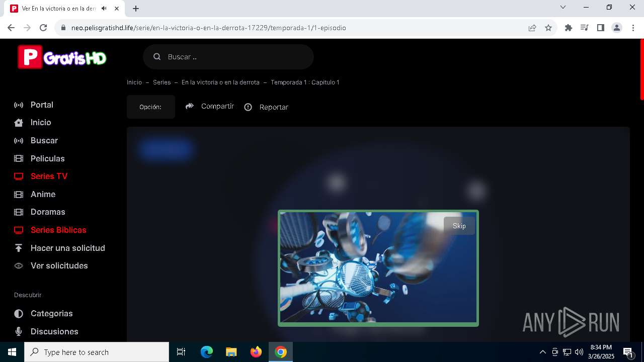This screenshot has height=362, width=644.
Task: Open Categorias in sidebar
Action: tap(52, 313)
